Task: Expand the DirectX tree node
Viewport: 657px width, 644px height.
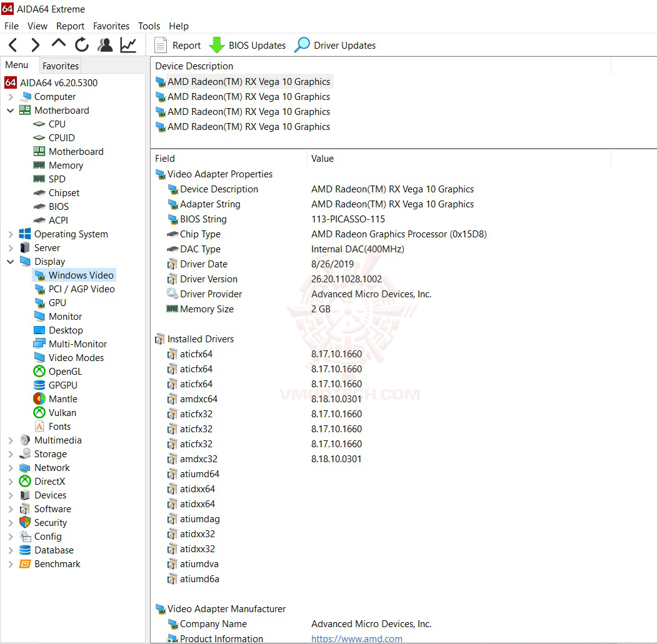Action: 11,482
